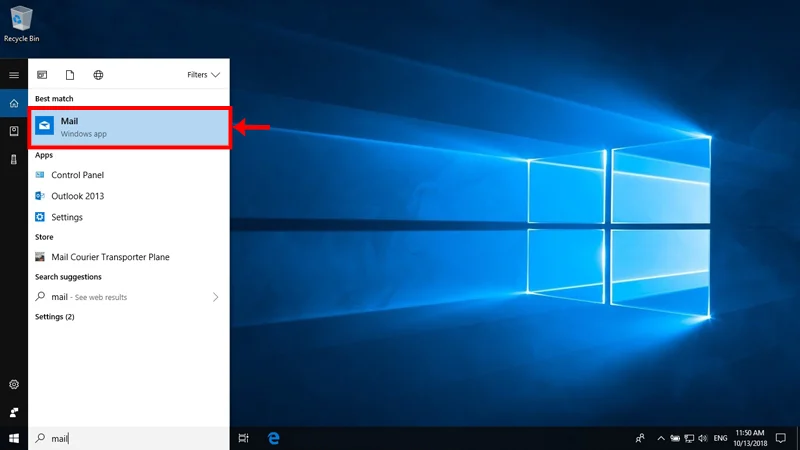
Task: Click the search box containing 'mail'
Action: click(x=129, y=438)
